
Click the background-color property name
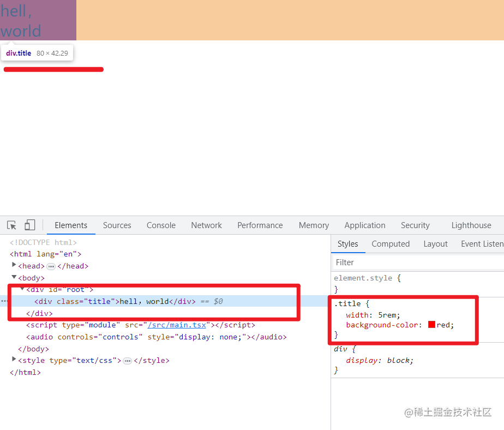pyautogui.click(x=382, y=325)
